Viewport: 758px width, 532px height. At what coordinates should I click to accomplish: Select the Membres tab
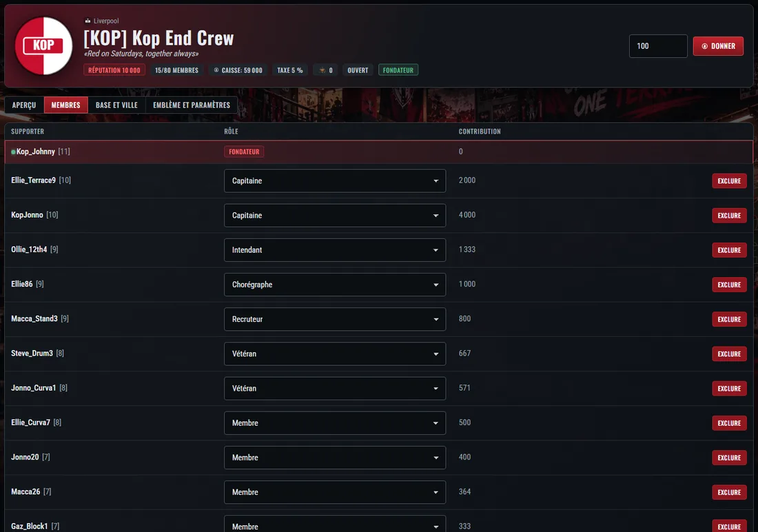[65, 105]
